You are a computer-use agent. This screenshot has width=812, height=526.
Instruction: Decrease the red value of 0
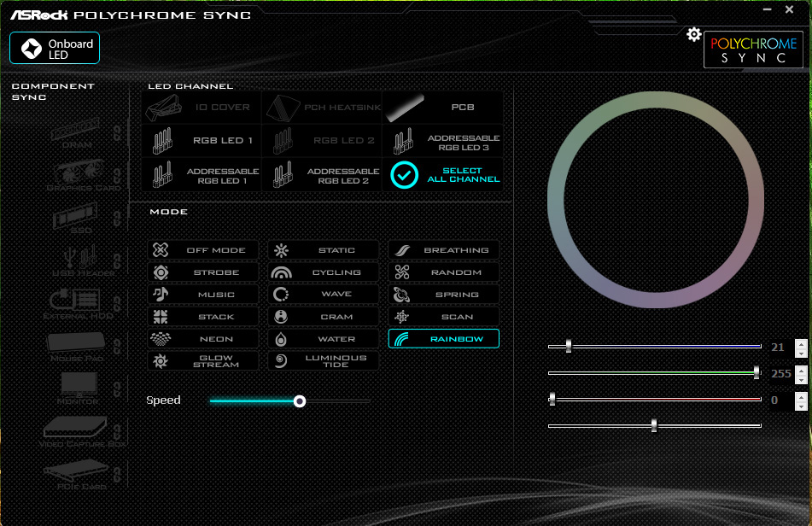(x=801, y=406)
